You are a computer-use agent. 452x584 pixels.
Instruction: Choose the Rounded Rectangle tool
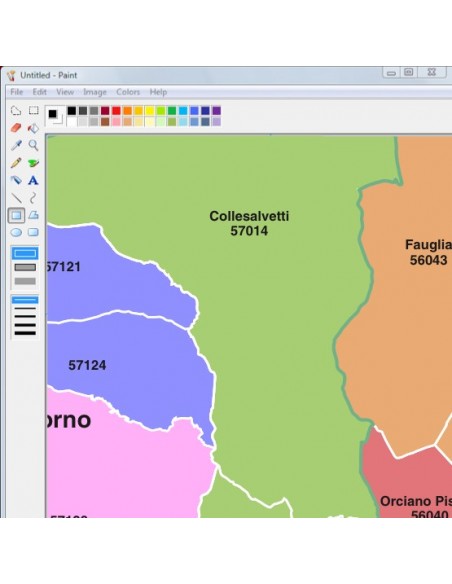(x=34, y=232)
